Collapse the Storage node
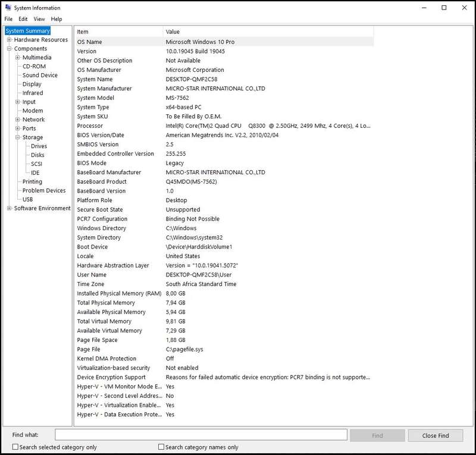This screenshot has height=455, width=476. click(18, 137)
